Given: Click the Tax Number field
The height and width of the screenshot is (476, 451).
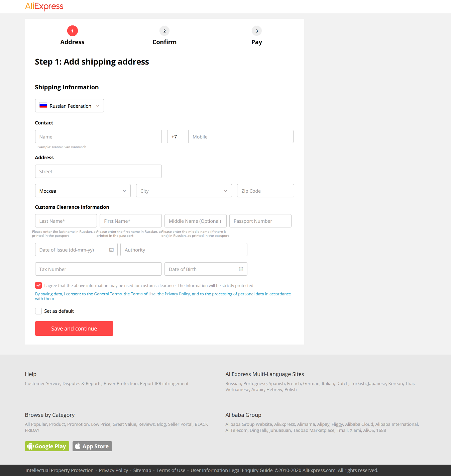Looking at the screenshot, I should (98, 269).
